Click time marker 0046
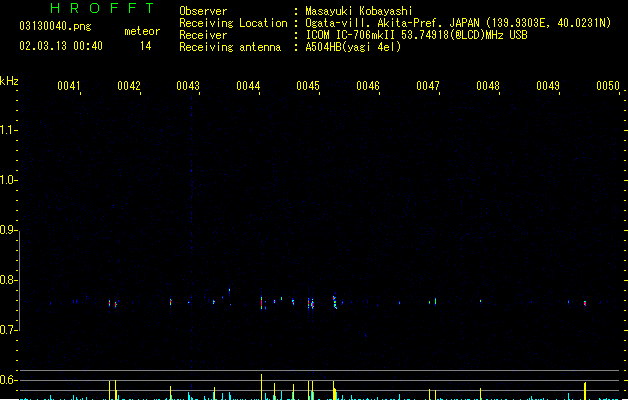The height and width of the screenshot is (400, 629). coord(368,86)
